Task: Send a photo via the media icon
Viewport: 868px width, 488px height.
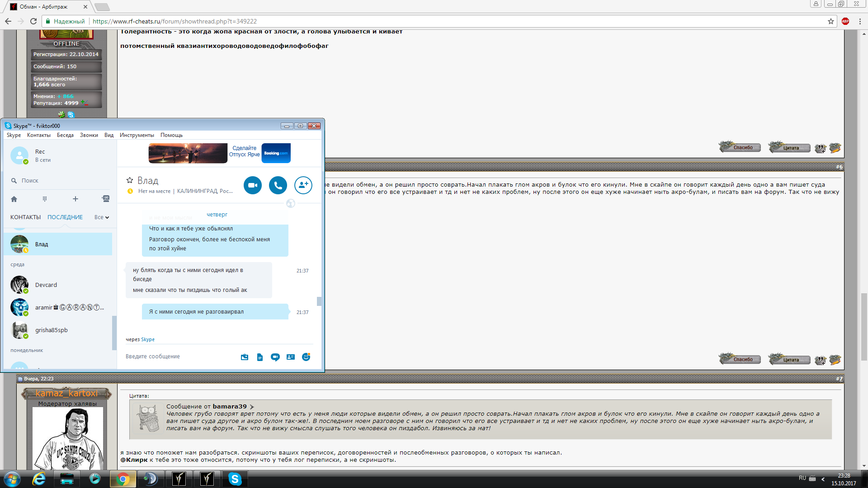Action: (x=245, y=357)
